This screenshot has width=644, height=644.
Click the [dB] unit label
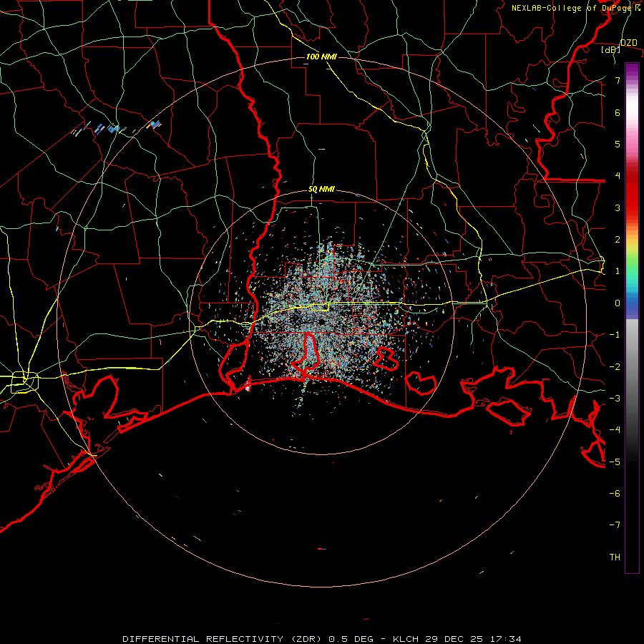611,50
